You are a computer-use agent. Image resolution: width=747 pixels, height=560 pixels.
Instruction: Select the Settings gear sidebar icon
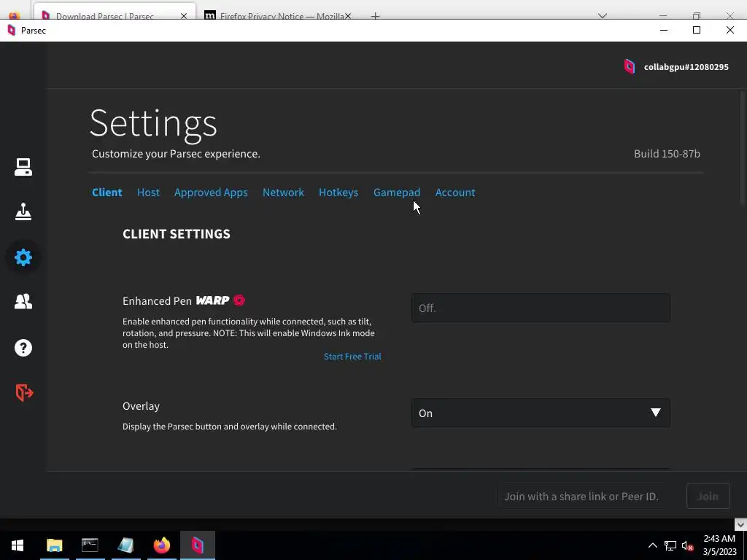[x=23, y=257]
